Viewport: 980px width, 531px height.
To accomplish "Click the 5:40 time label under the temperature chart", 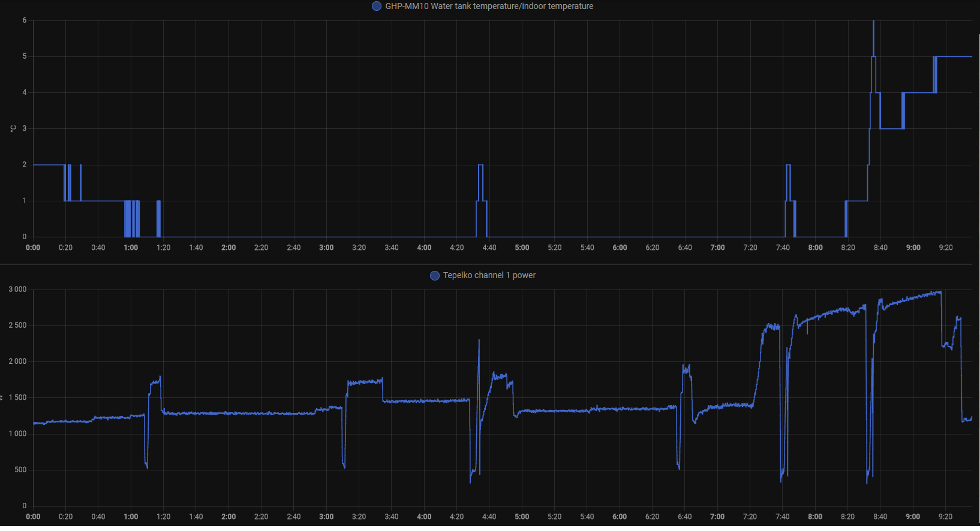I will (587, 248).
